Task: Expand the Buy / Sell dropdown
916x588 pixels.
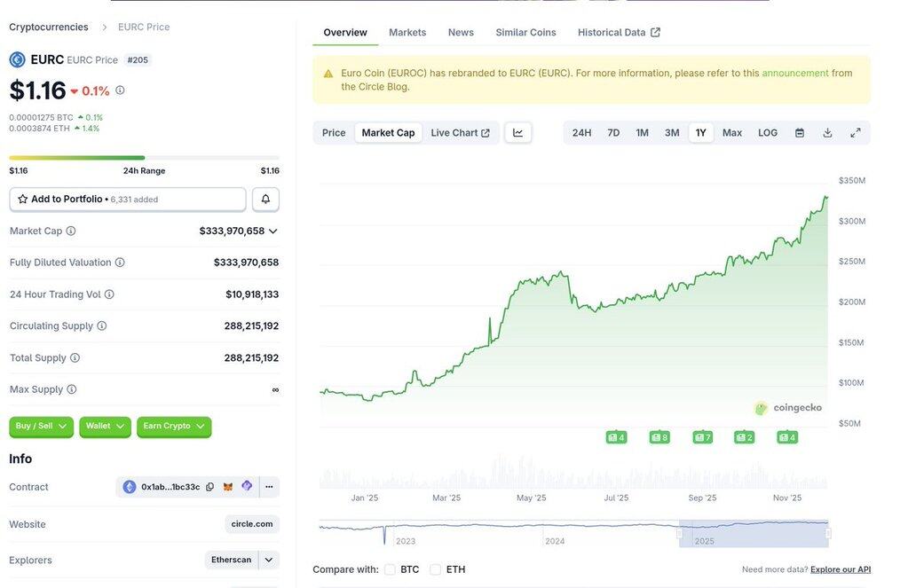Action: point(41,427)
